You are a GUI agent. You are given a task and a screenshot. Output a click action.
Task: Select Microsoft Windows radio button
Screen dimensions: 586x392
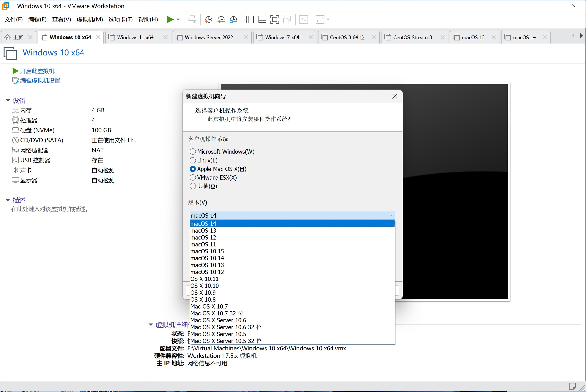point(193,152)
